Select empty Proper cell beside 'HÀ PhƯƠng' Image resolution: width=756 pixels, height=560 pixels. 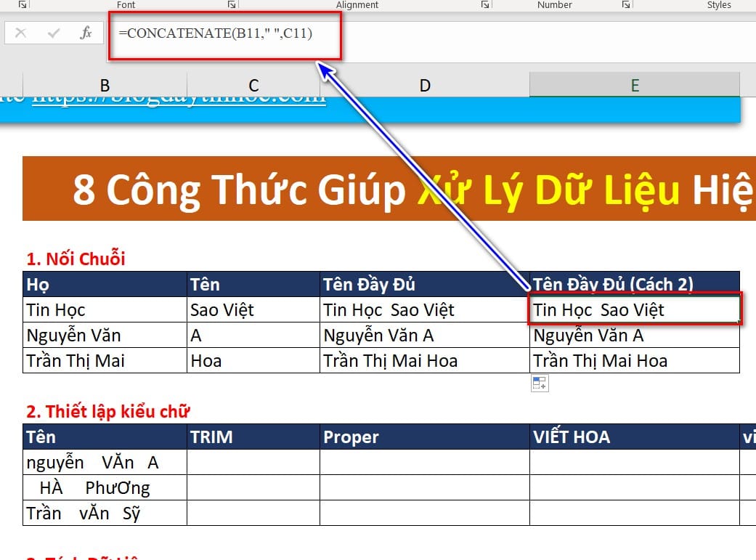[425, 487]
